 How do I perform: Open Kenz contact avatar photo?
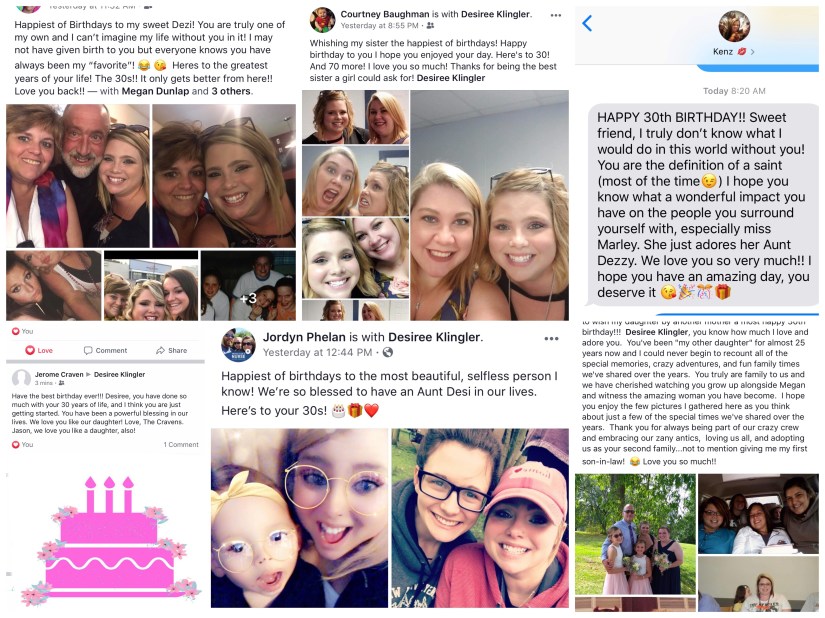(734, 26)
